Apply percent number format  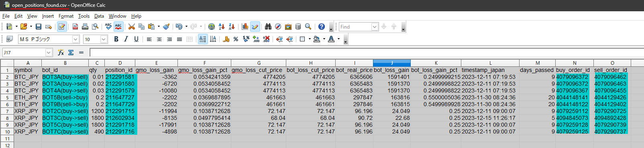pyautogui.click(x=236, y=39)
